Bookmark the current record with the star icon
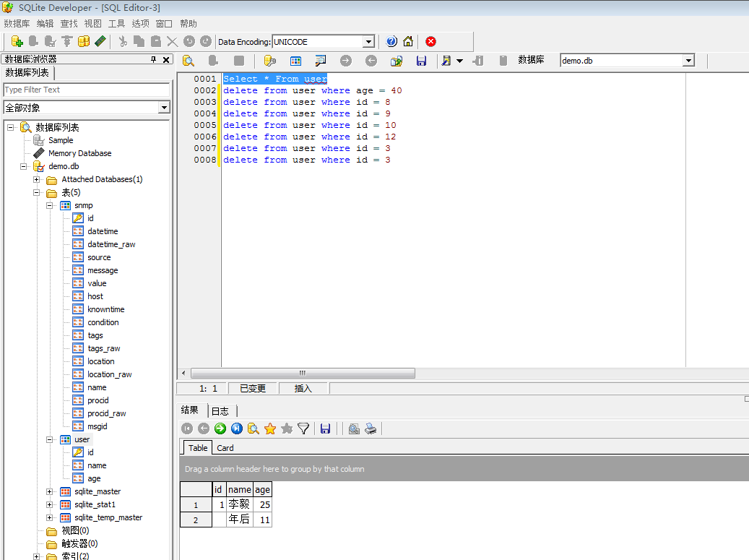The width and height of the screenshot is (749, 560). point(269,428)
